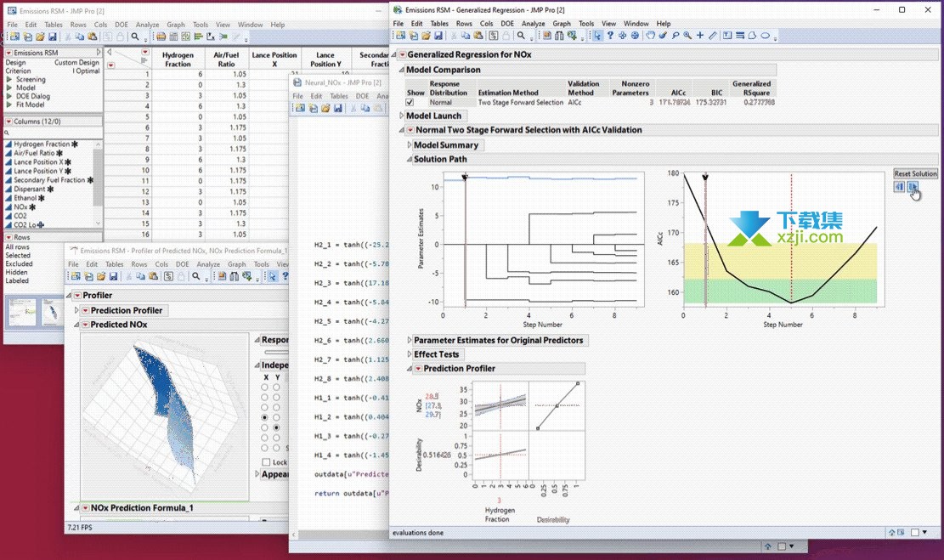Click the Open folder icon in Generalized Regression toolbar
Viewport: 944px width, 560px height.
pos(426,36)
